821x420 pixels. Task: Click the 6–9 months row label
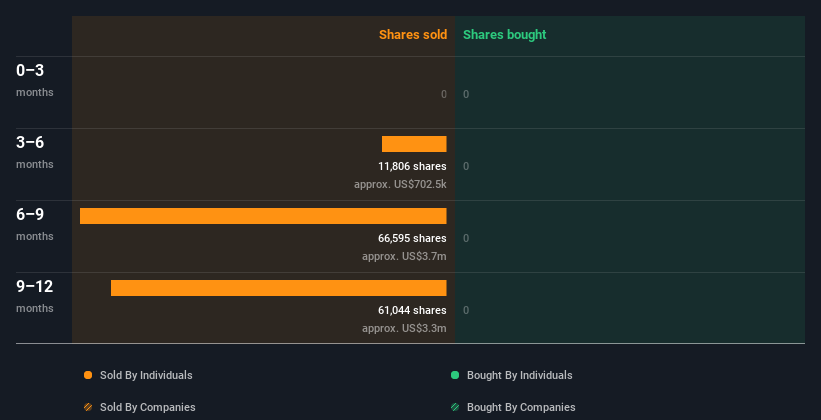click(35, 224)
